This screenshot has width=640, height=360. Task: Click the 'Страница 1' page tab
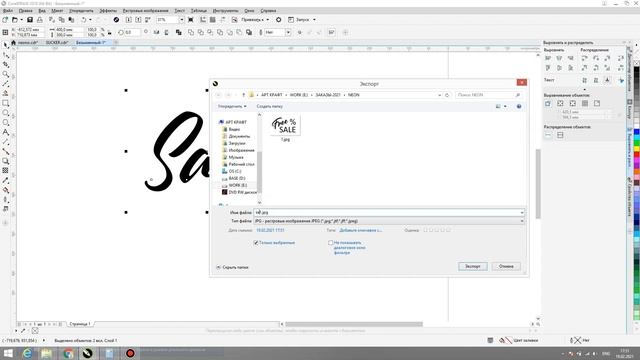click(x=80, y=324)
